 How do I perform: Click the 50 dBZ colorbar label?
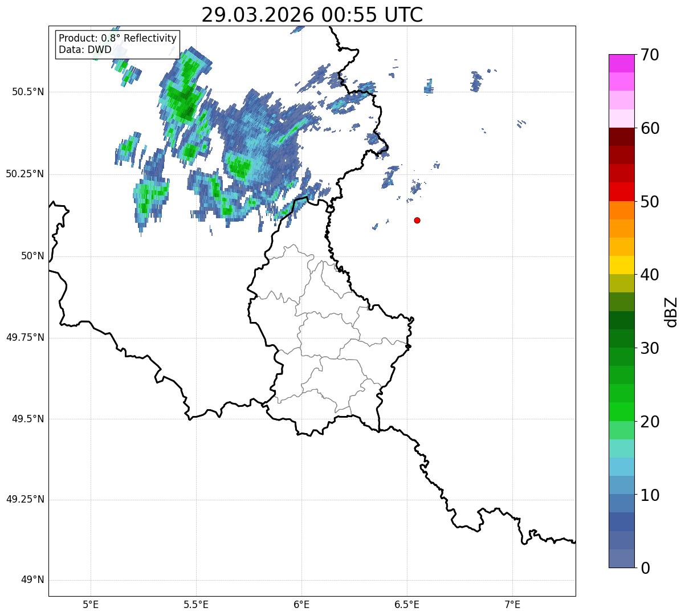[x=649, y=202]
